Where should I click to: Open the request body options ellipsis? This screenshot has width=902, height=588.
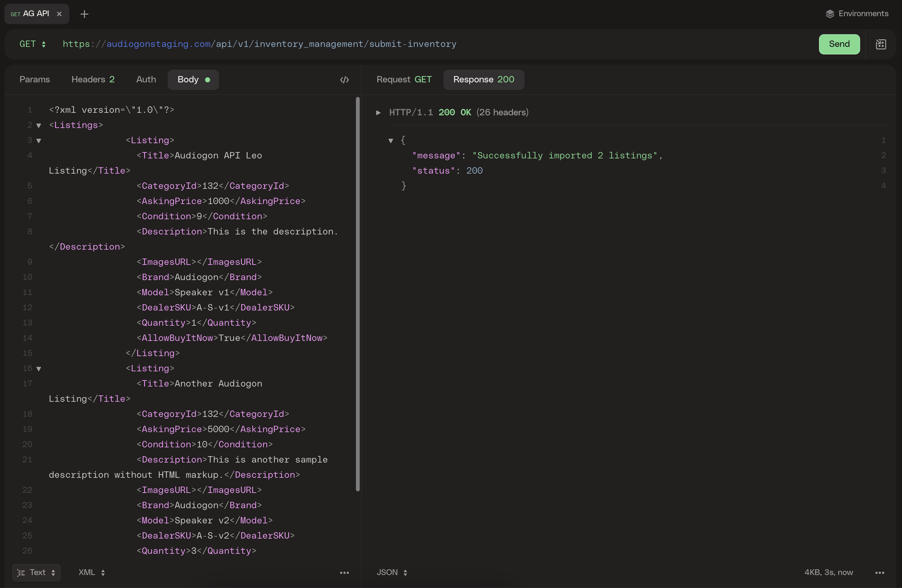[344, 572]
